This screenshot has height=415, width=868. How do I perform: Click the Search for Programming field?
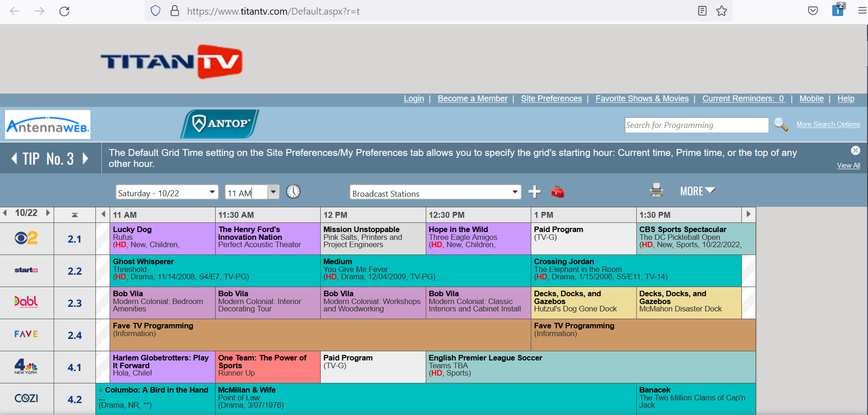coord(696,125)
